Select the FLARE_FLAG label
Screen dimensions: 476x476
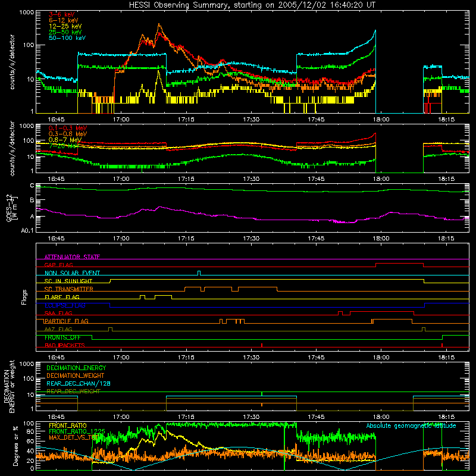(62, 297)
